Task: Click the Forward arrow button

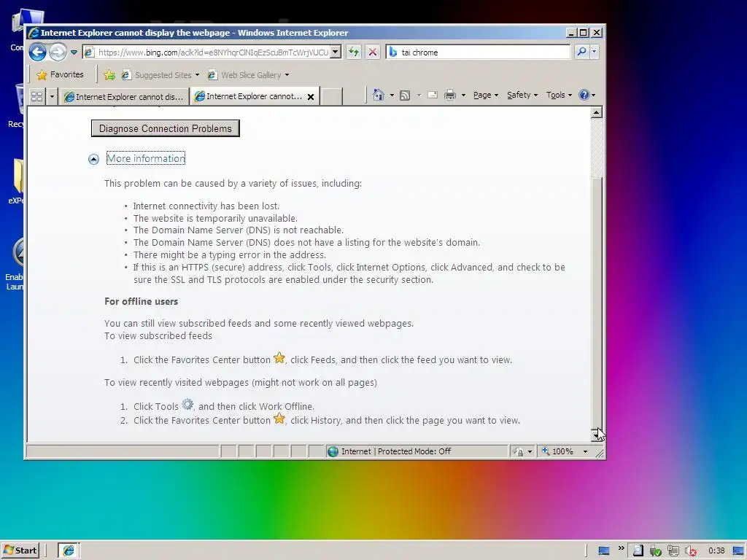Action: pyautogui.click(x=58, y=52)
